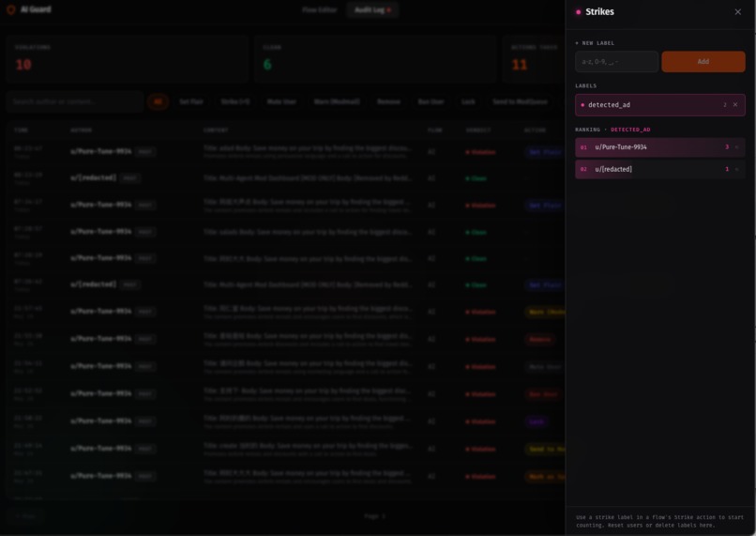Click the Clean count card
Viewport: 756px width, 536px height.
point(375,59)
